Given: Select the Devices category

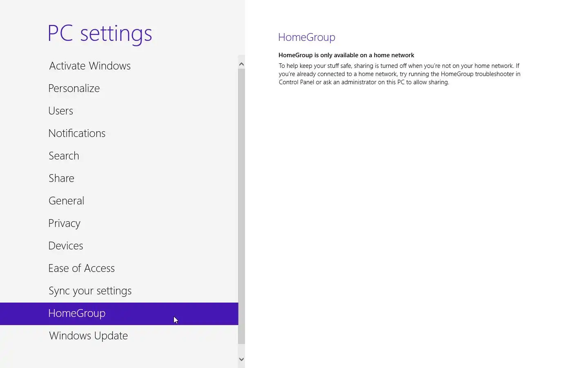Looking at the screenshot, I should pos(119,246).
